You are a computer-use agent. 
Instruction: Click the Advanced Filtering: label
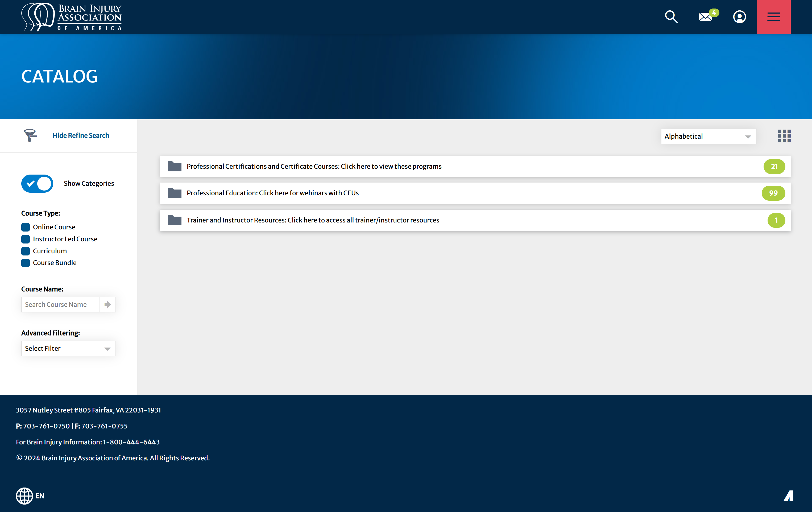tap(51, 333)
